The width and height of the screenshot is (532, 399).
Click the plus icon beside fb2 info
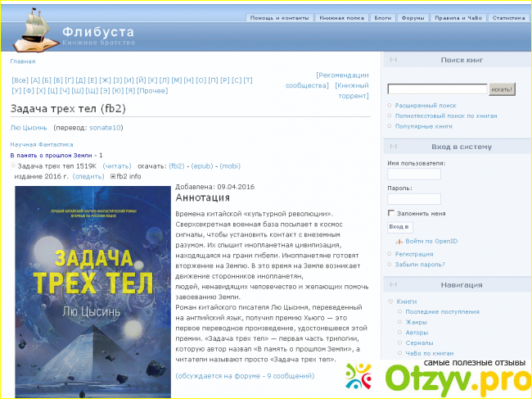click(x=113, y=176)
